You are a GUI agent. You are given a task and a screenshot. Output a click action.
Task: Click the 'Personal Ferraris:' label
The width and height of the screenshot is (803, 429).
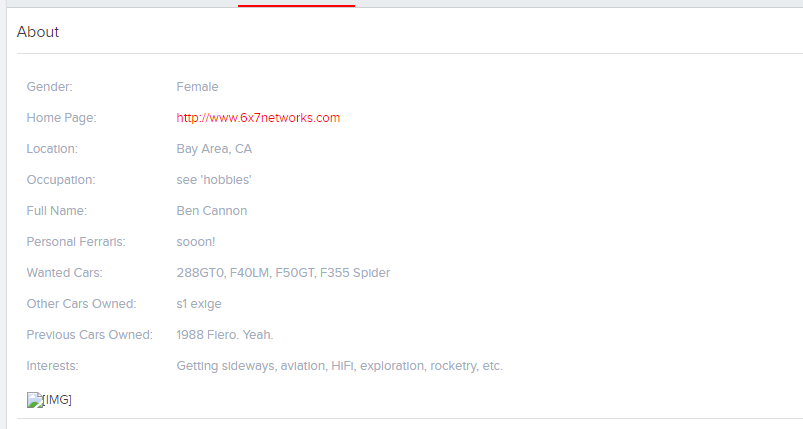point(76,242)
